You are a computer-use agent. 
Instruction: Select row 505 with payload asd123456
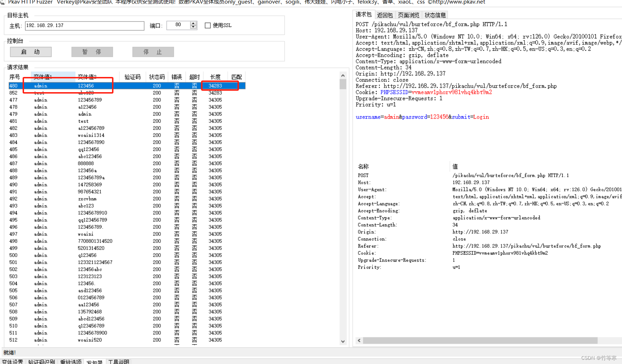point(127,291)
